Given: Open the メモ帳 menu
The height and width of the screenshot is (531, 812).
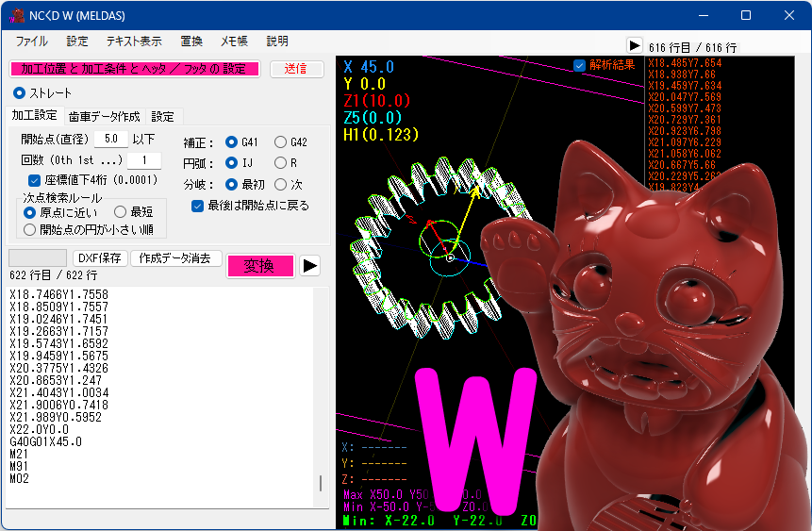Looking at the screenshot, I should [x=234, y=41].
